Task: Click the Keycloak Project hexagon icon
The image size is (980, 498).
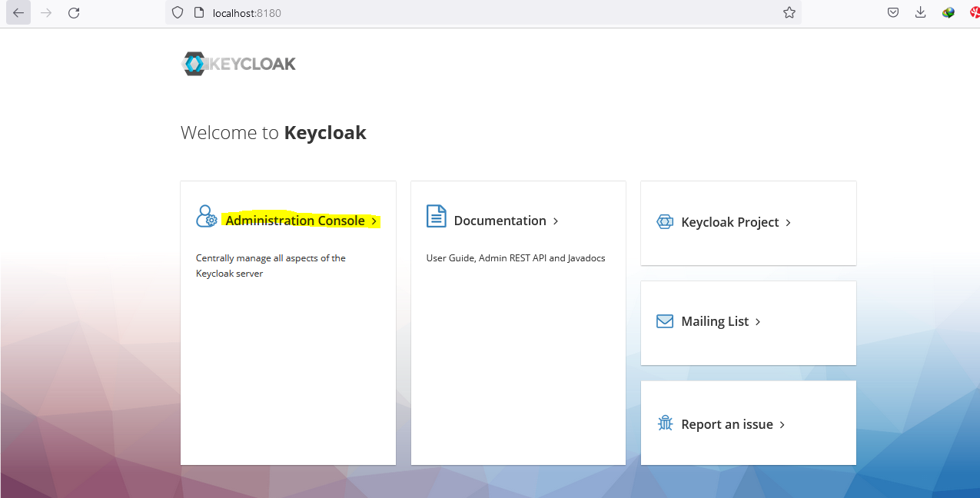Action: coord(665,222)
